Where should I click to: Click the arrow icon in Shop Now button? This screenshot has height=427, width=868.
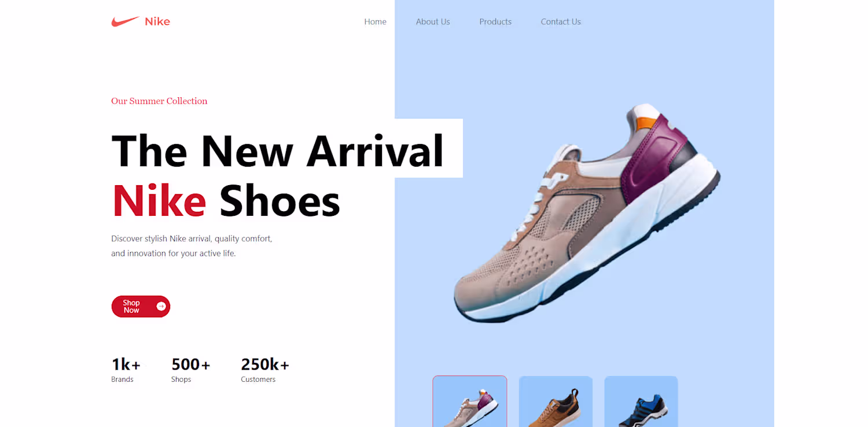coord(161,307)
